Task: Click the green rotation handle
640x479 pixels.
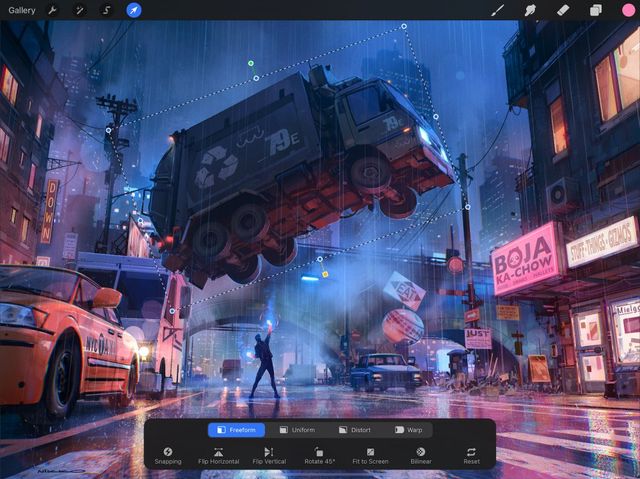Action: pyautogui.click(x=251, y=63)
